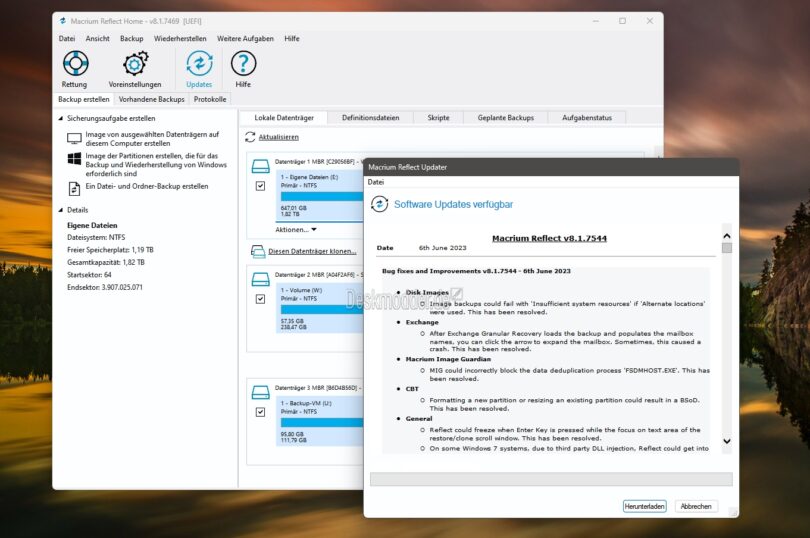
Task: Select the Skripte tab
Action: pos(439,118)
